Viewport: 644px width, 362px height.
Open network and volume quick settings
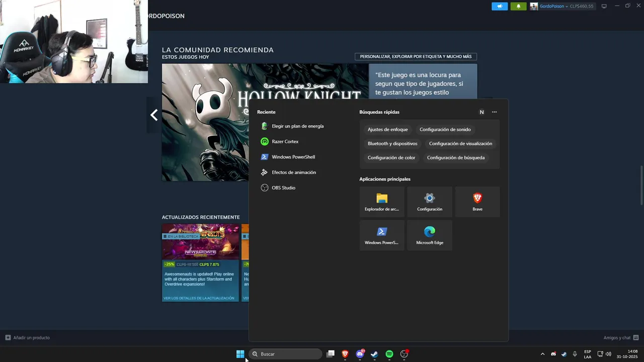click(x=604, y=354)
